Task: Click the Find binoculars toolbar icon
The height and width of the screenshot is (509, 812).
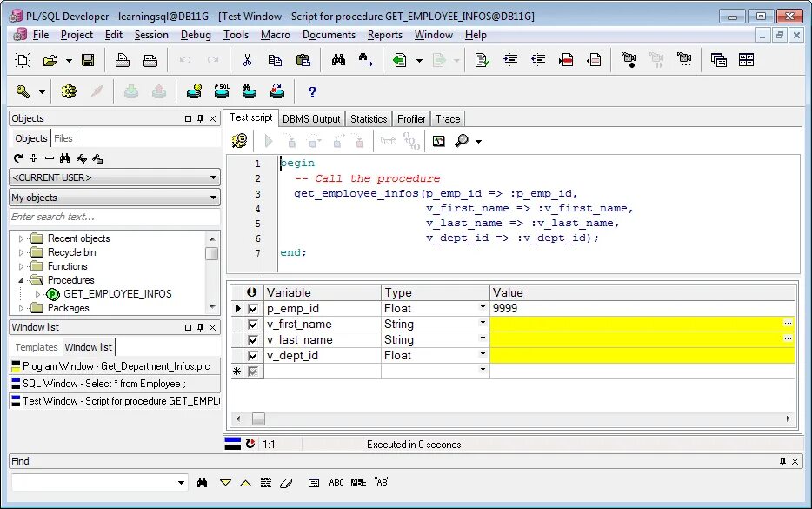Action: 338,60
